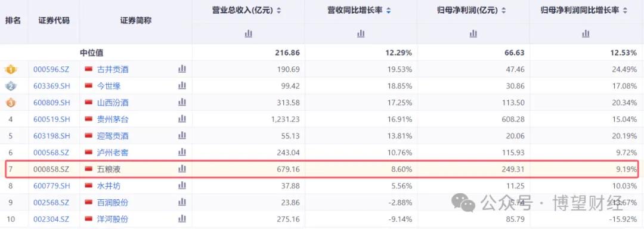
Task: Open 水井坊 stock name link
Action: (109, 186)
